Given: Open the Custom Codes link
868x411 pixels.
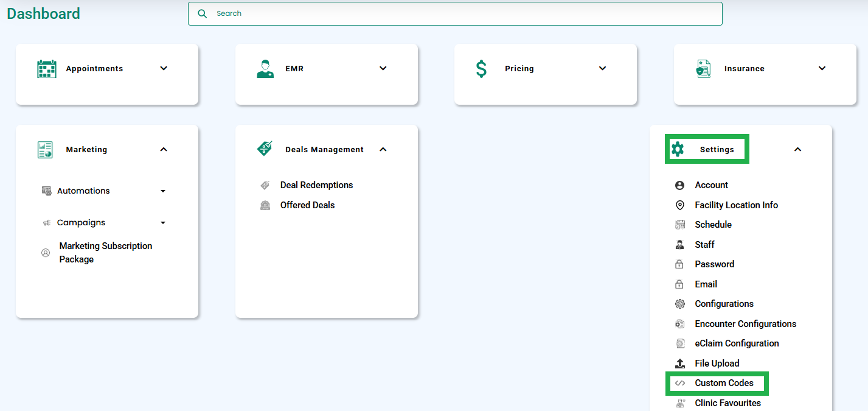Looking at the screenshot, I should click(x=724, y=383).
